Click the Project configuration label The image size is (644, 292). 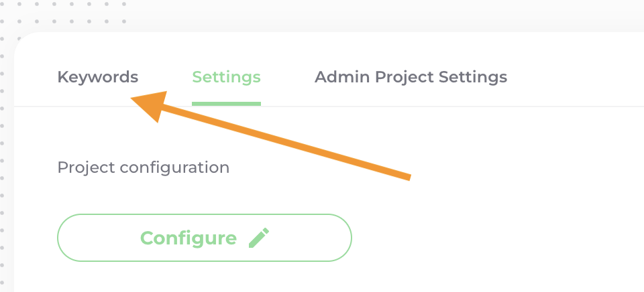pos(144,167)
